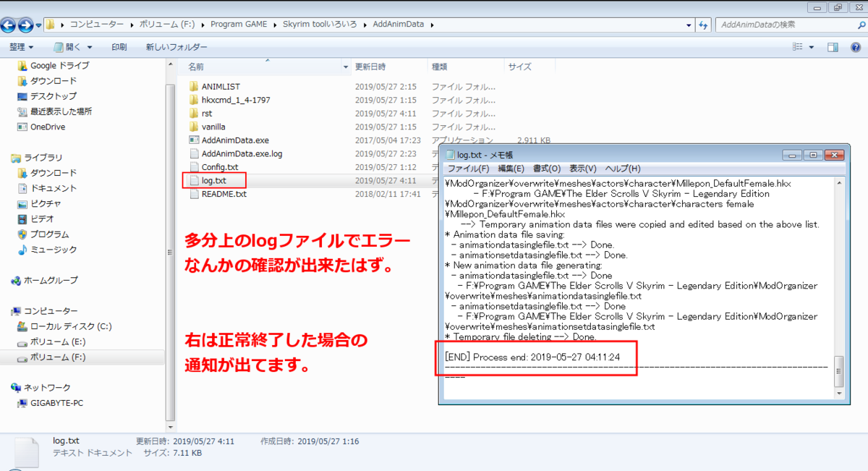Select the vanilla folder
The height and width of the screenshot is (471, 868).
pos(208,127)
